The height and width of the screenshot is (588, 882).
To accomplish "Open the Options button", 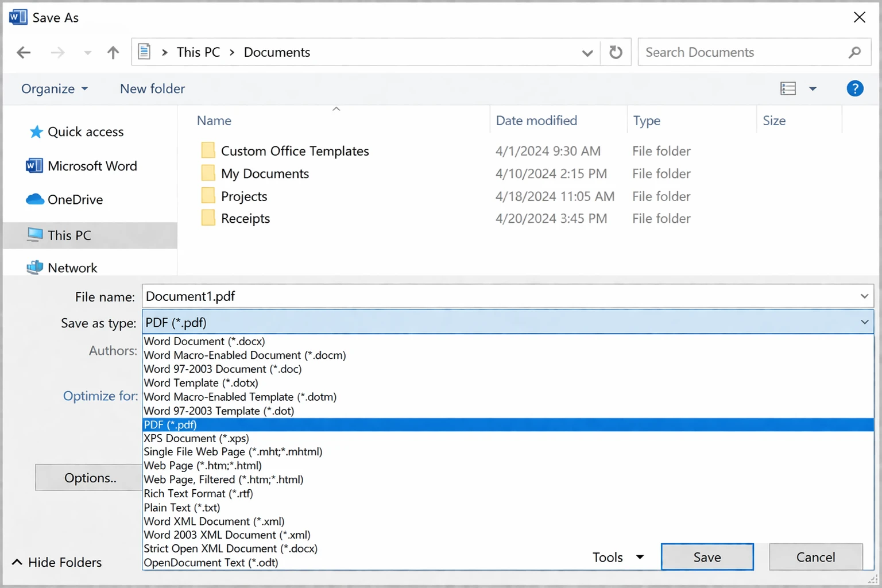I will pos(89,478).
